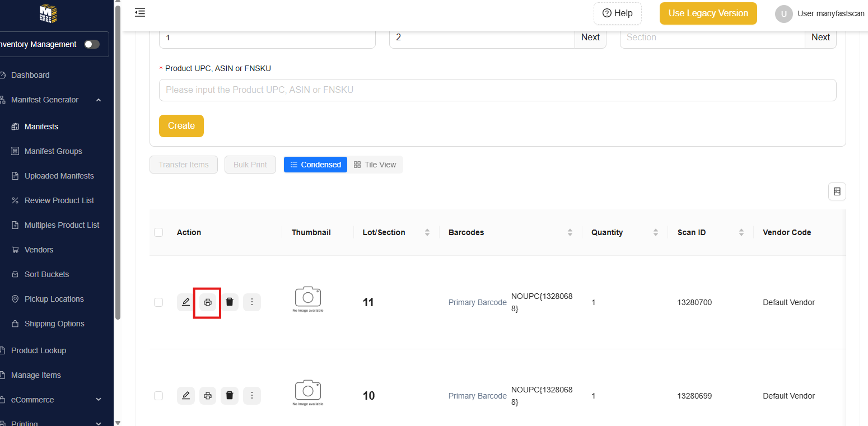
Task: Click the user avatar icon
Action: (783, 14)
